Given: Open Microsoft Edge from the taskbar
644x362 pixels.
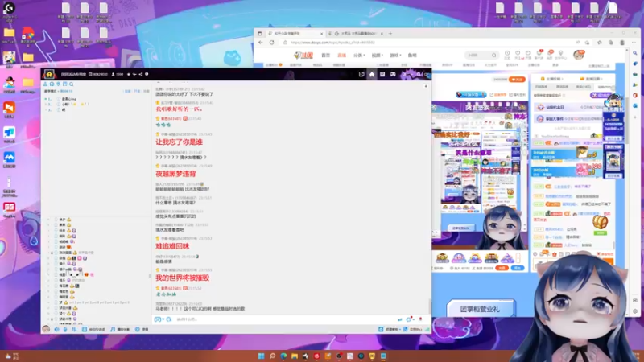Looking at the screenshot, I should [x=283, y=356].
